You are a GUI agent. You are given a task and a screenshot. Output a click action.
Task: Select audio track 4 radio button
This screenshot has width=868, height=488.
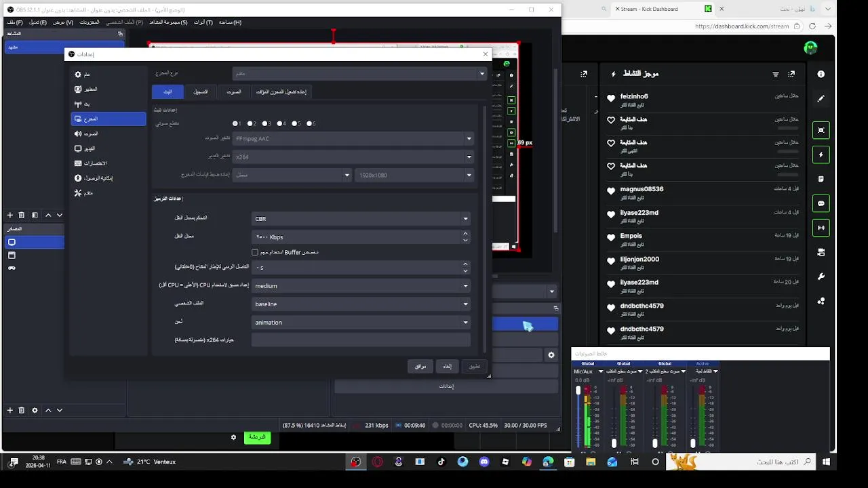click(280, 123)
